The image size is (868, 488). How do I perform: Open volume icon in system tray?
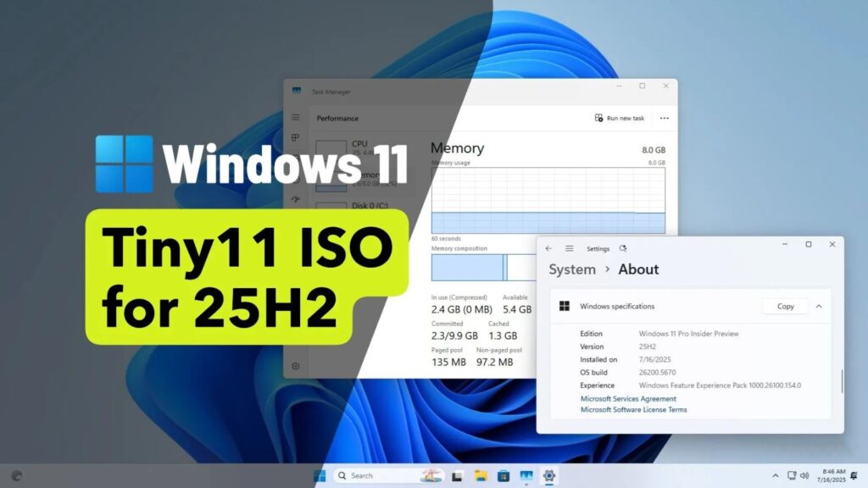point(805,476)
